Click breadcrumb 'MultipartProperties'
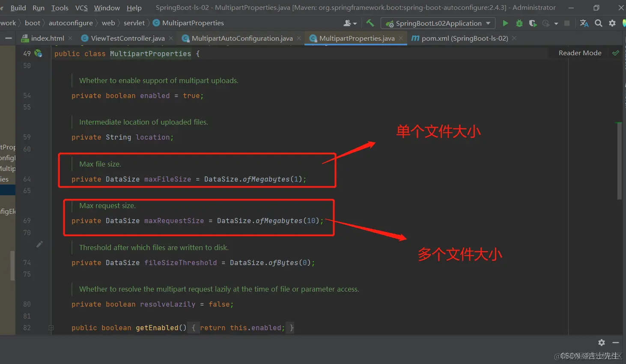 (x=193, y=23)
